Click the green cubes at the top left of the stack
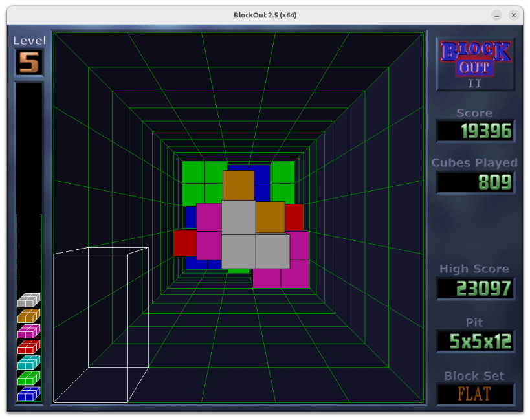 click(205, 183)
